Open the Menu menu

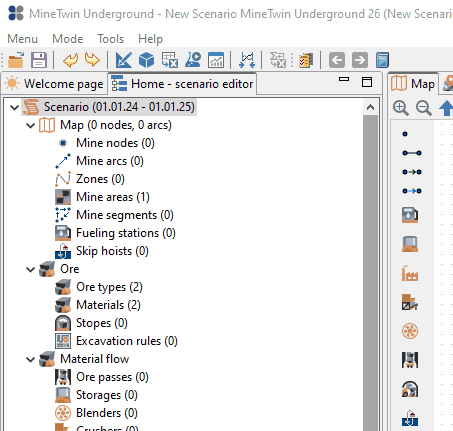tap(22, 39)
